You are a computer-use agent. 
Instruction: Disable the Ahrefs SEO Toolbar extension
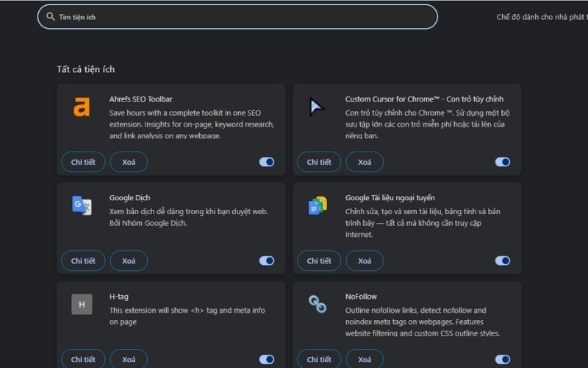pyautogui.click(x=267, y=162)
